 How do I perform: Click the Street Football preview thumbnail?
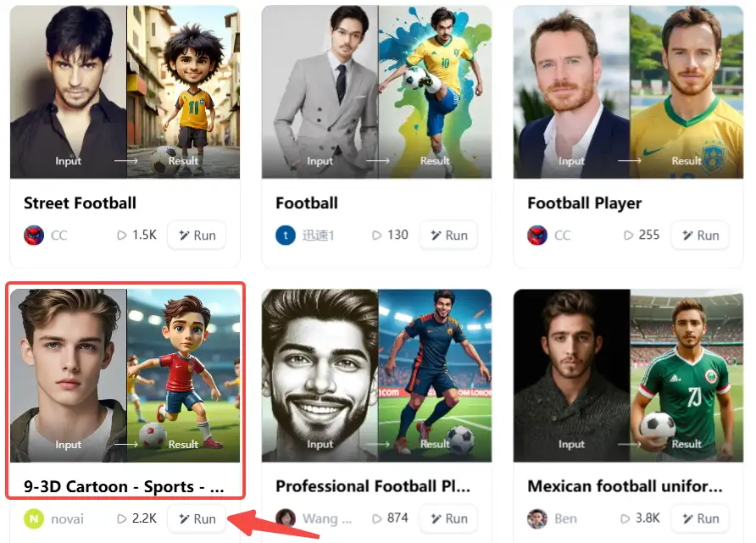coord(125,91)
